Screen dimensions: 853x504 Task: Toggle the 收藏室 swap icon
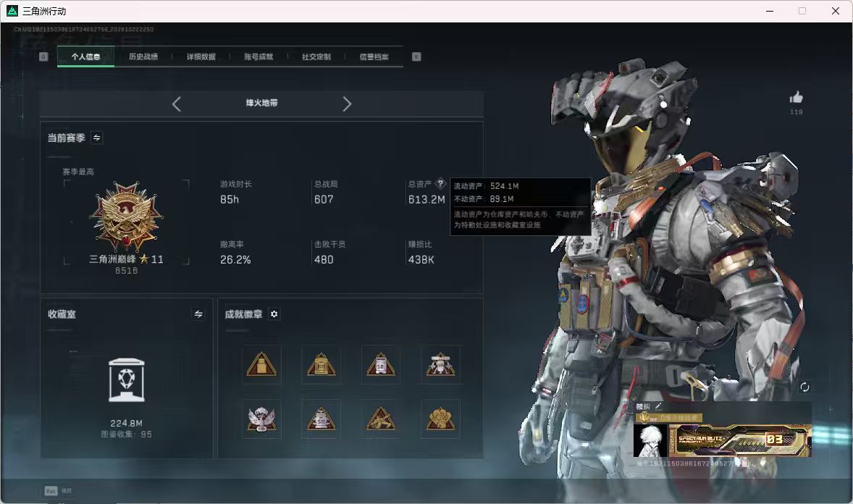198,314
